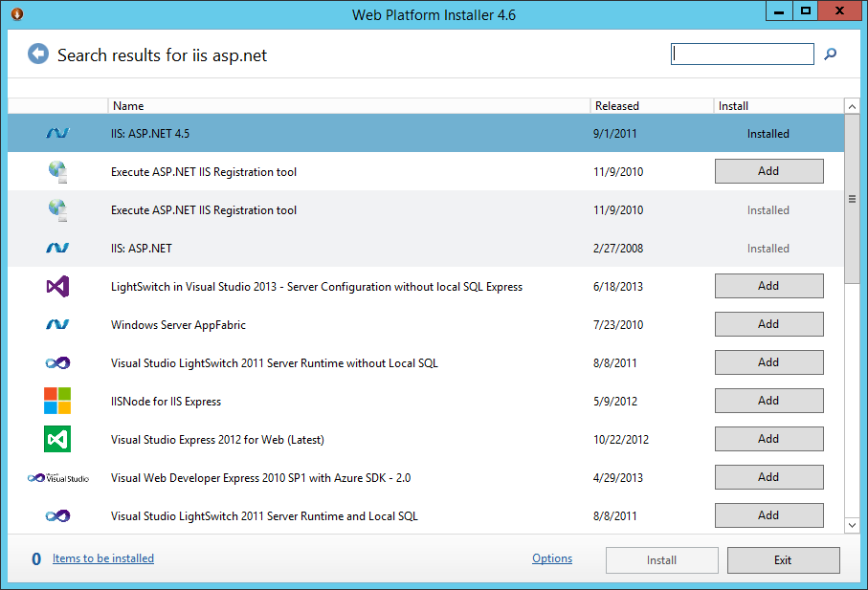Click the Items to be installed link

point(102,558)
